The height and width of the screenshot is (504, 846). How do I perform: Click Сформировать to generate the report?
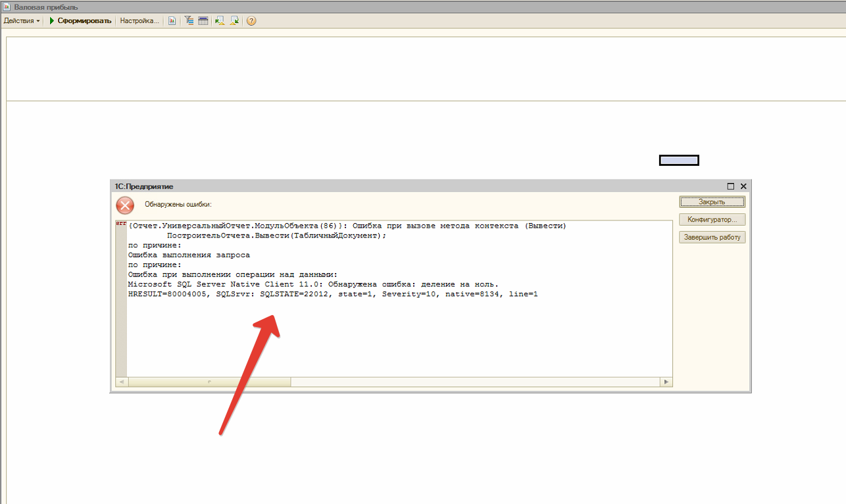point(80,21)
